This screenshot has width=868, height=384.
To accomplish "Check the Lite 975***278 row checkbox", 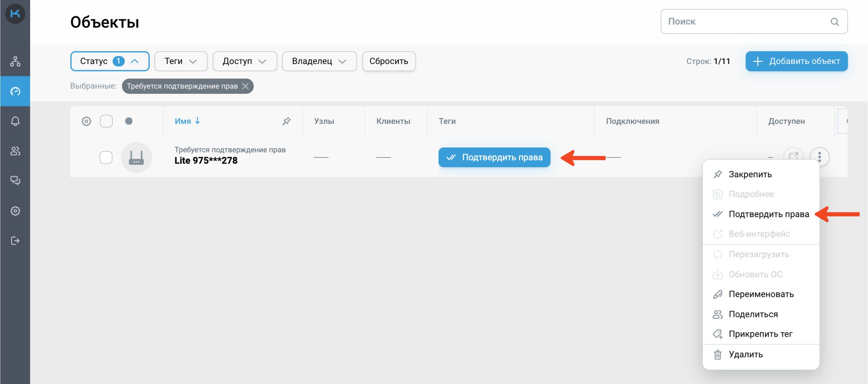I will click(106, 157).
